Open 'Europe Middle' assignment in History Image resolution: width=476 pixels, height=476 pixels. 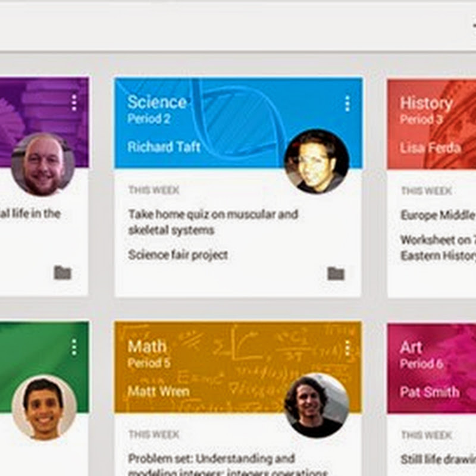[x=438, y=215]
